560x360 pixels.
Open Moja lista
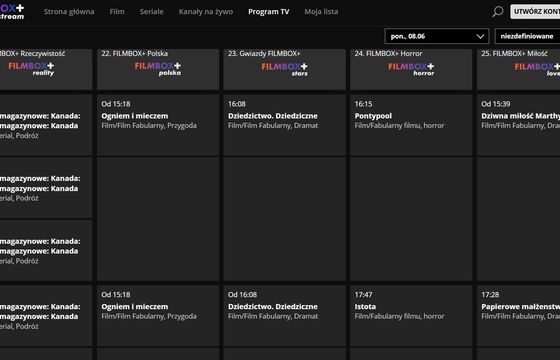[321, 12]
